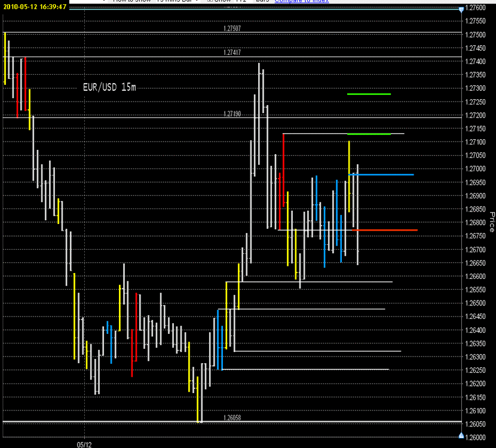Click the Compare to Index link

pyautogui.click(x=301, y=1)
